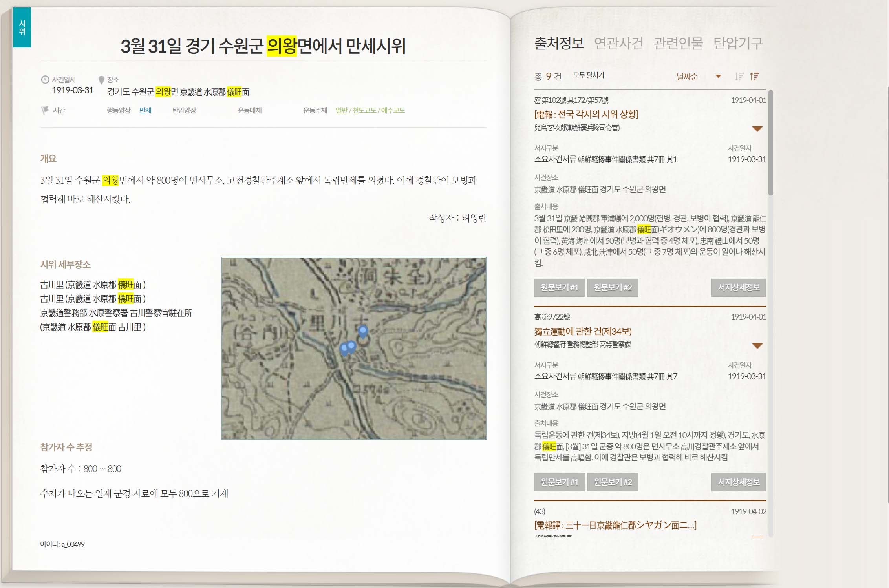Click the clock icon beside 사건일시

(x=45, y=80)
